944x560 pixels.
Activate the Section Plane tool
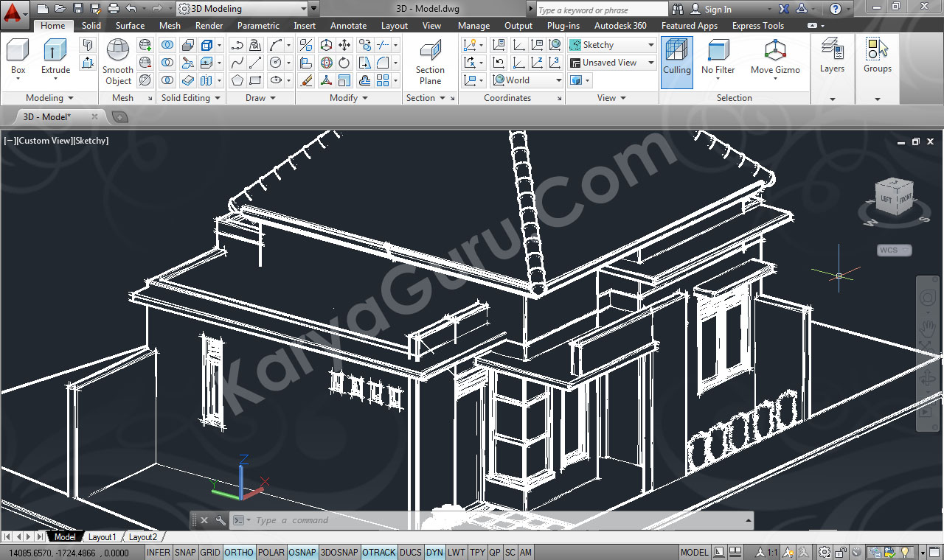tap(430, 52)
